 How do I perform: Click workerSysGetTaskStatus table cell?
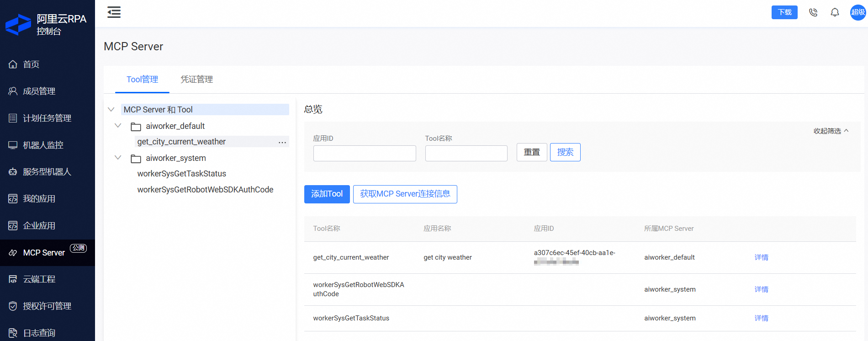351,318
